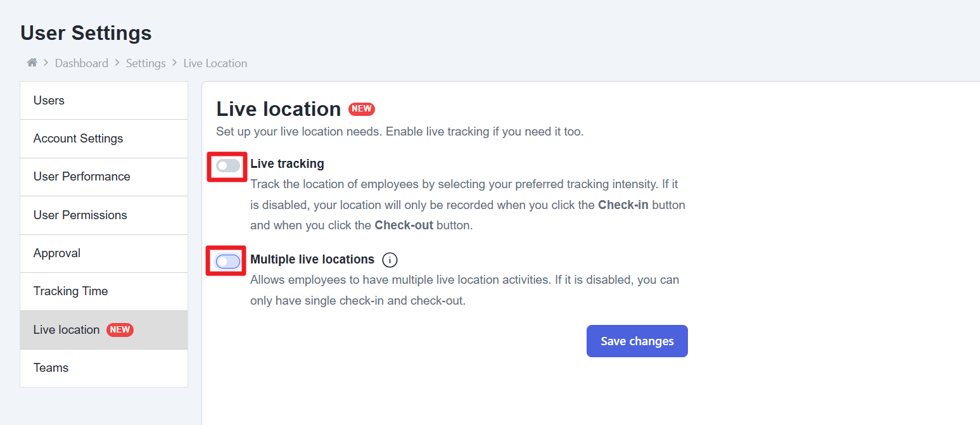The height and width of the screenshot is (425, 980).
Task: Select the Approval sidebar item
Action: click(57, 253)
